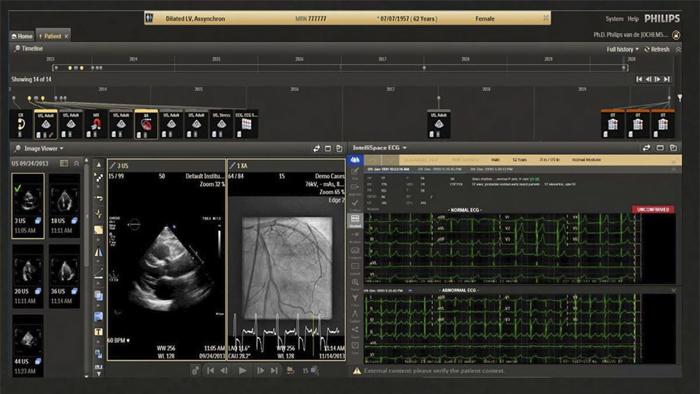Viewport: 700px width, 394px height.
Task: Select the US, Stress study tile
Action: 221,124
